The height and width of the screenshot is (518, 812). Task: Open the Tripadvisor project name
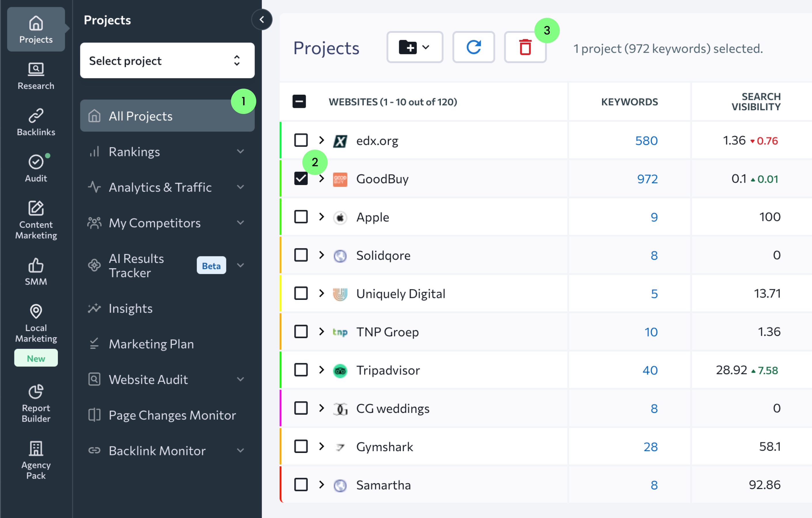[x=388, y=370]
